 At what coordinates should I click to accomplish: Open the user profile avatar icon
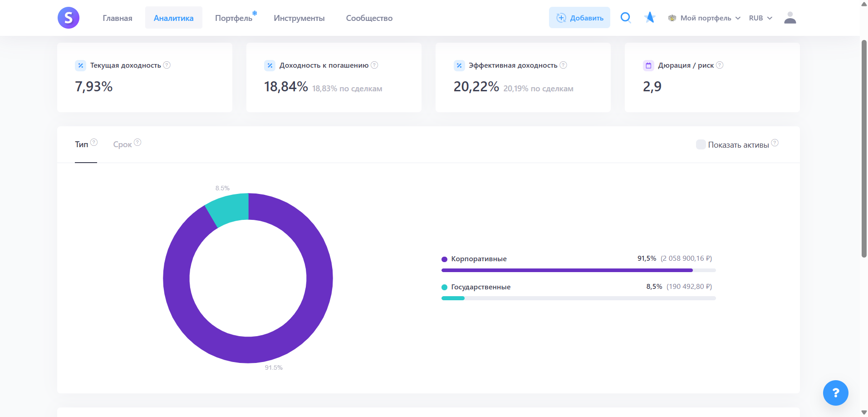pos(790,18)
